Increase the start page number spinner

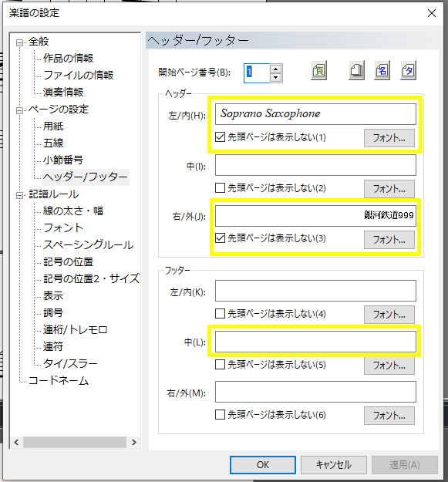[275, 69]
